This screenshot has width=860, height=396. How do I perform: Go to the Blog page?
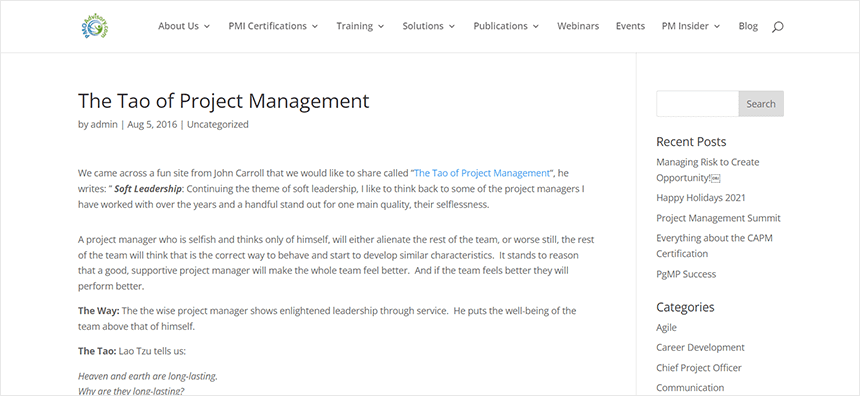[748, 26]
